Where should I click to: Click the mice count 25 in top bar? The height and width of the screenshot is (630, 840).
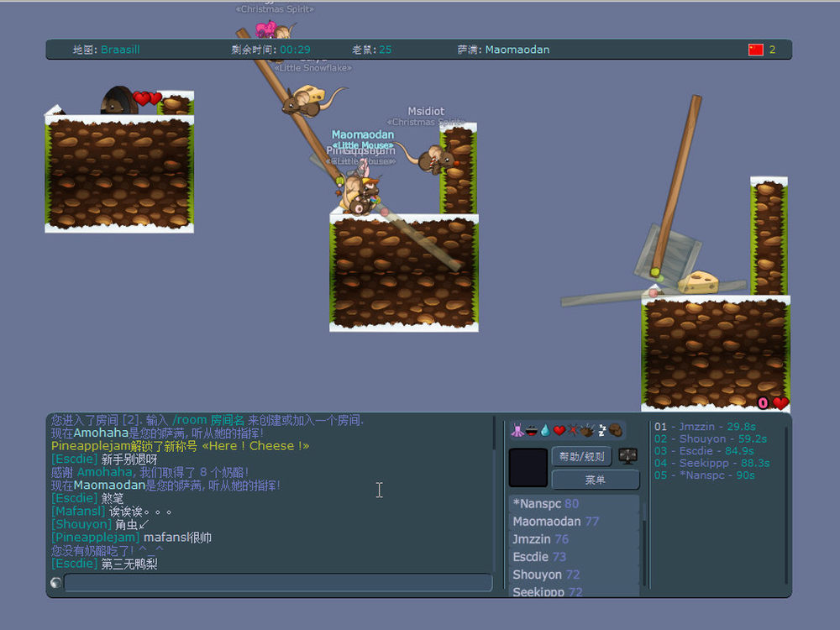(x=386, y=50)
